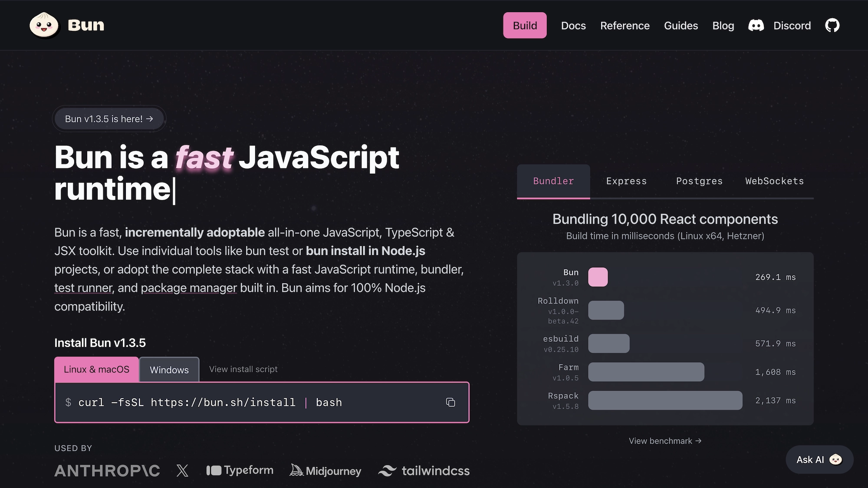Click the Bun v1.3.5 is here announcement

pyautogui.click(x=109, y=119)
